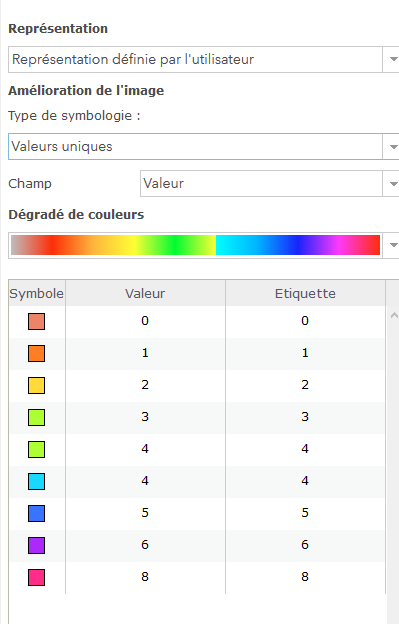Click the 'Valeurs uniques' combo box
The image size is (399, 624).
pyautogui.click(x=195, y=147)
